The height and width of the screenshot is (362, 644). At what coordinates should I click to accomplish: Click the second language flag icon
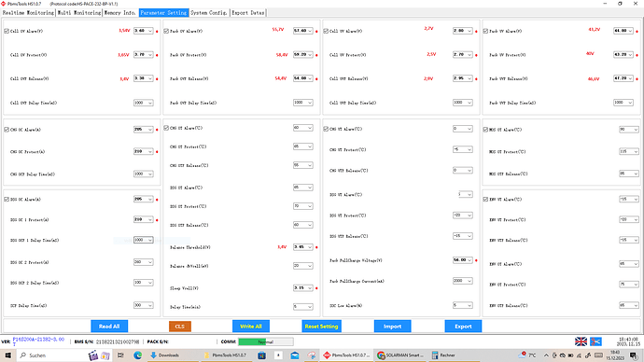coord(596,341)
